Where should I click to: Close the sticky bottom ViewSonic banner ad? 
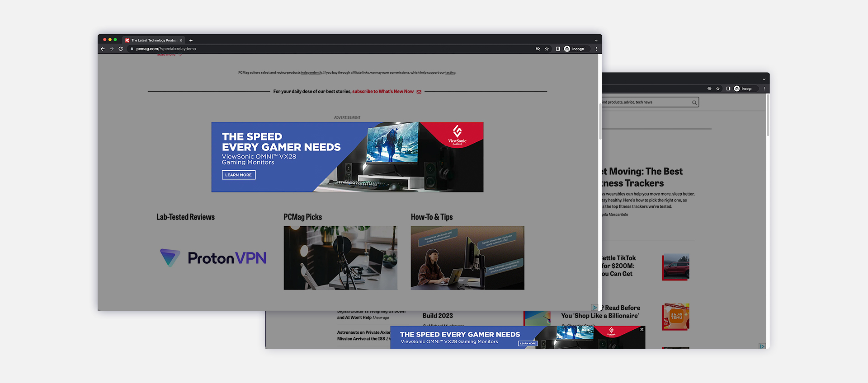pyautogui.click(x=642, y=329)
